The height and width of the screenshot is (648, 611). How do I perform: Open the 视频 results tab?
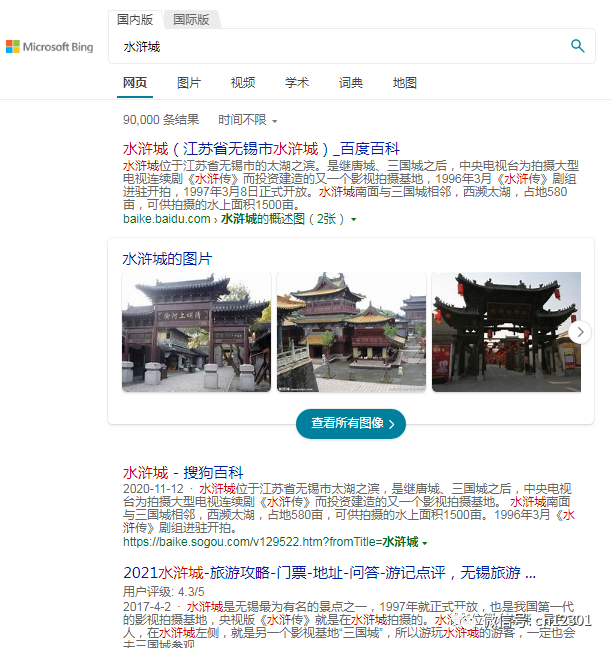click(x=243, y=83)
